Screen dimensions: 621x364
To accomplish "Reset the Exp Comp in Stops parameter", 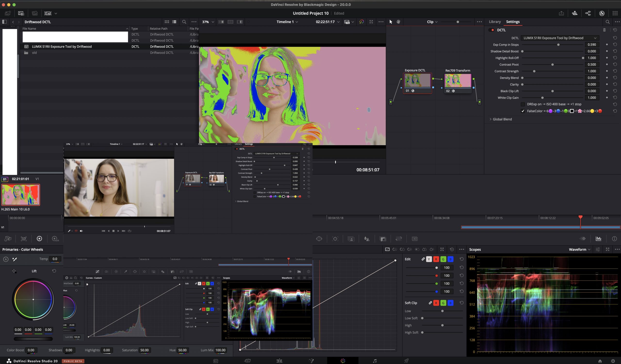I will tap(615, 45).
